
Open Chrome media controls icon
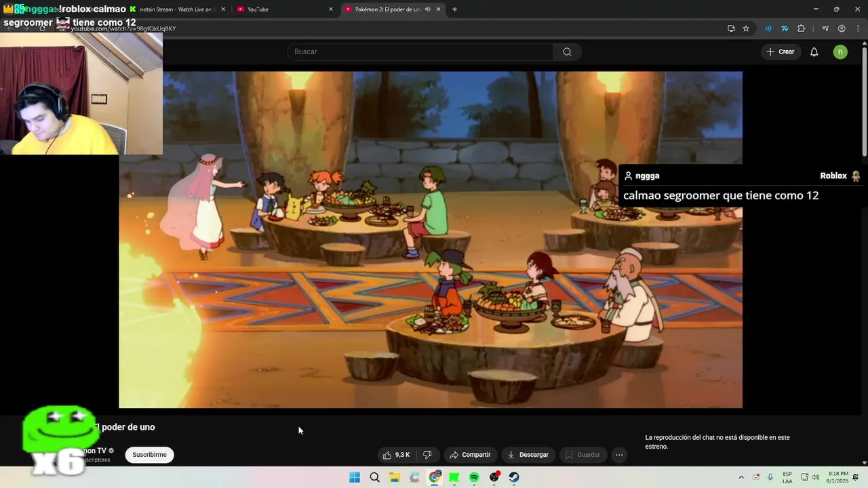point(825,28)
